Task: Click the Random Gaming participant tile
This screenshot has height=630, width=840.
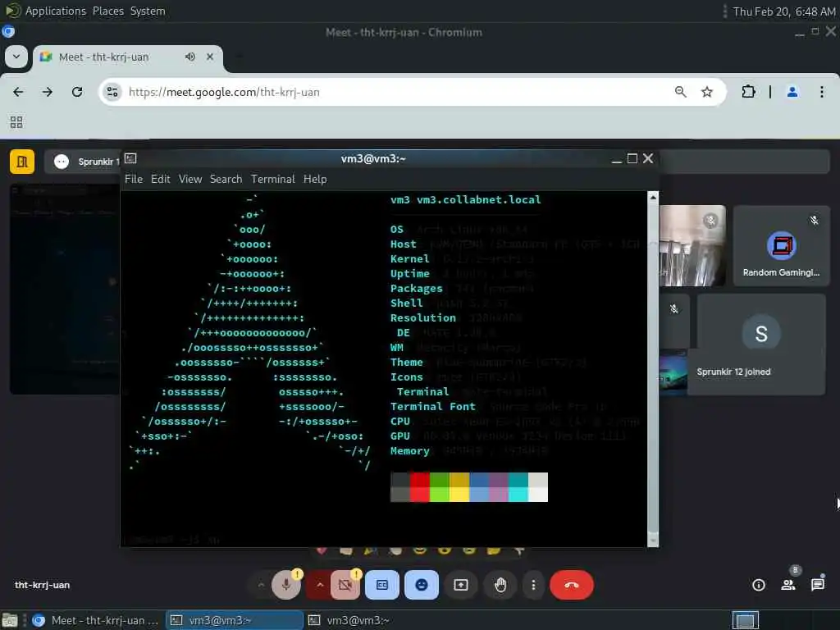Action: point(781,245)
